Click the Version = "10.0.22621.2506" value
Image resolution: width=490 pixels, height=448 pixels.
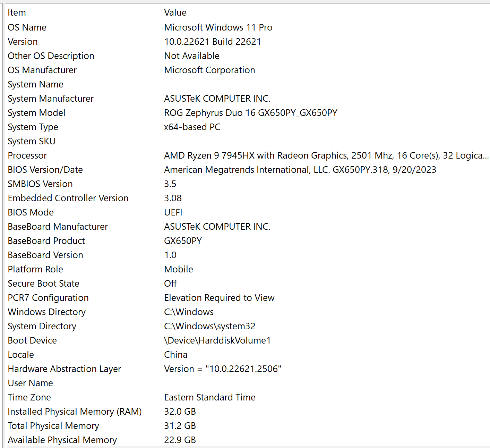coord(223,369)
